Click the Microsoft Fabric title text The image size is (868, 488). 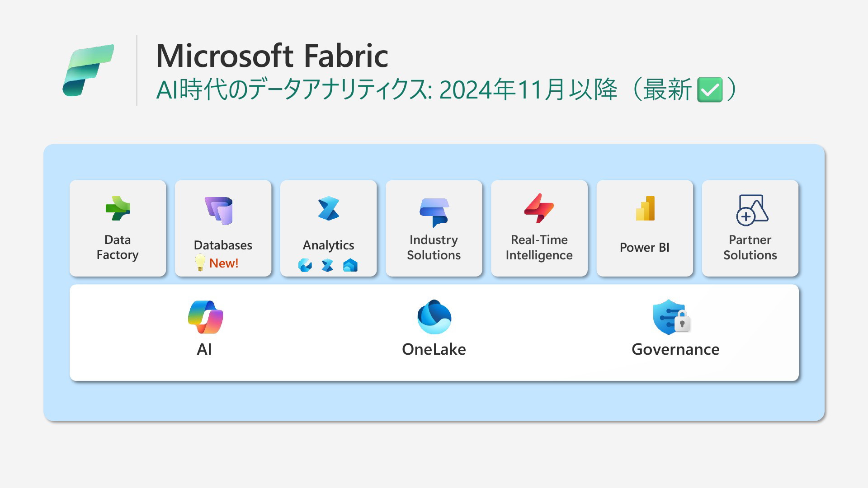[x=272, y=56]
